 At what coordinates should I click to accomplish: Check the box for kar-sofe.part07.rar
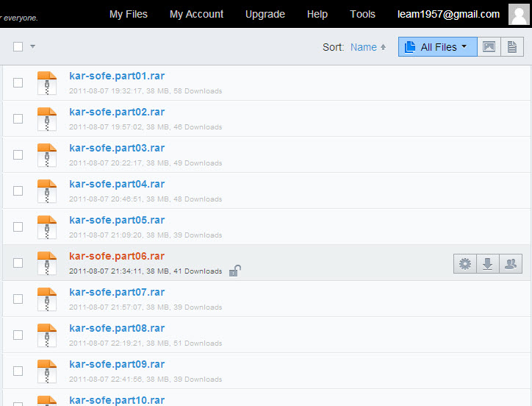tap(18, 299)
